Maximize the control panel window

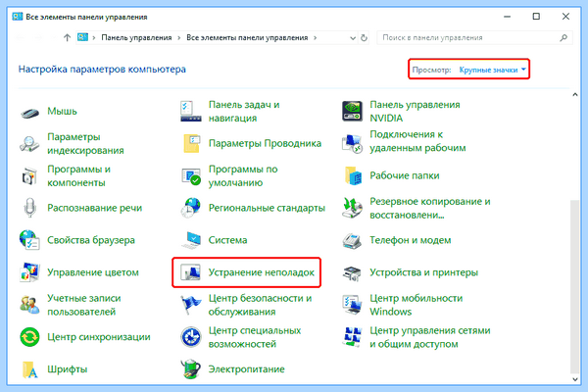(x=536, y=17)
